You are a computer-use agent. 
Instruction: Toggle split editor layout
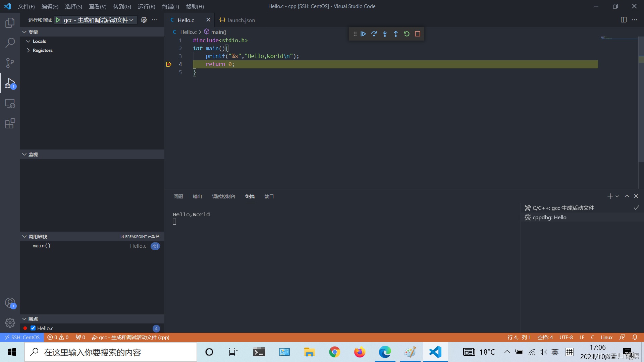pyautogui.click(x=624, y=20)
